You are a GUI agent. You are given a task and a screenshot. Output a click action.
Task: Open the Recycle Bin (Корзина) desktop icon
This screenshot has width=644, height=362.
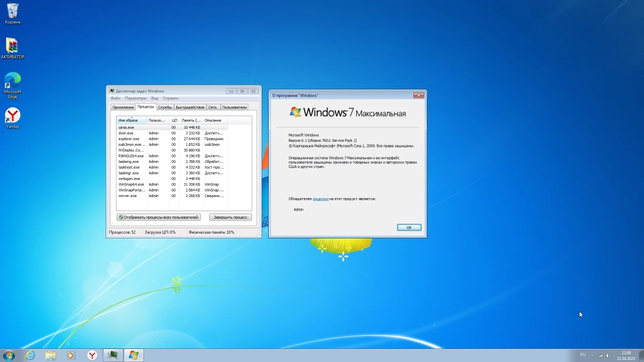[x=13, y=14]
